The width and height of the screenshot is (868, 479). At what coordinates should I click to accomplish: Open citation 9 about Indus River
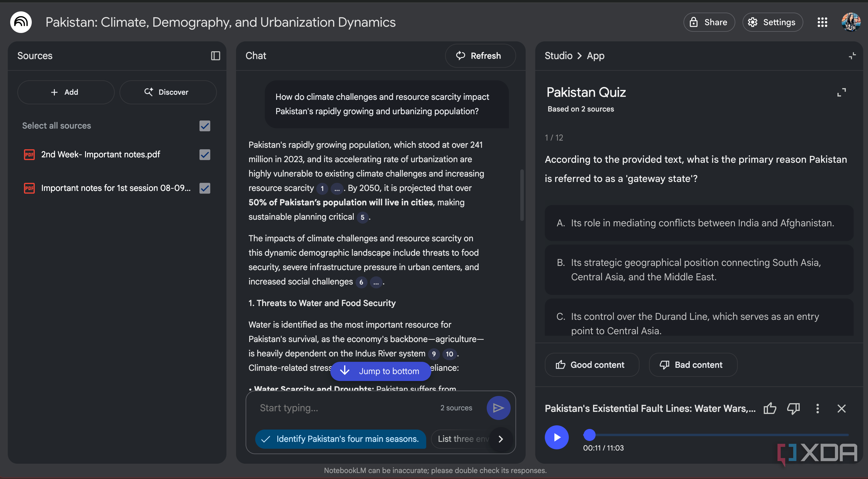pos(434,354)
